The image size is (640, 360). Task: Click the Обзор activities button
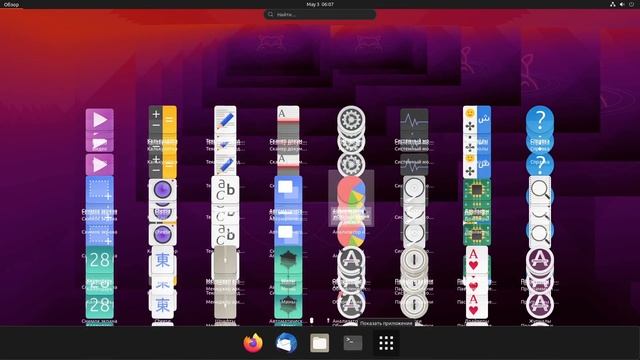click(x=11, y=4)
